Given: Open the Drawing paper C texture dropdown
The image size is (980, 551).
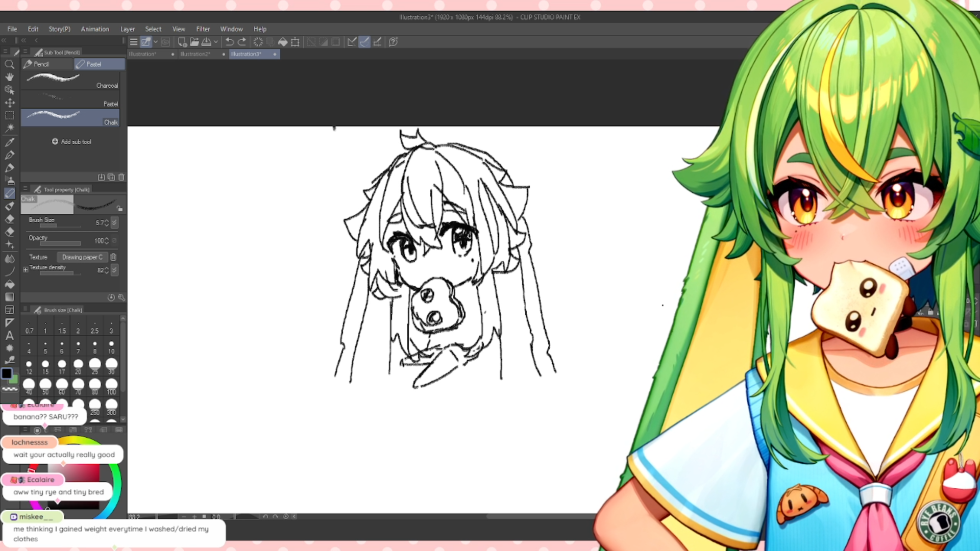Looking at the screenshot, I should point(82,257).
